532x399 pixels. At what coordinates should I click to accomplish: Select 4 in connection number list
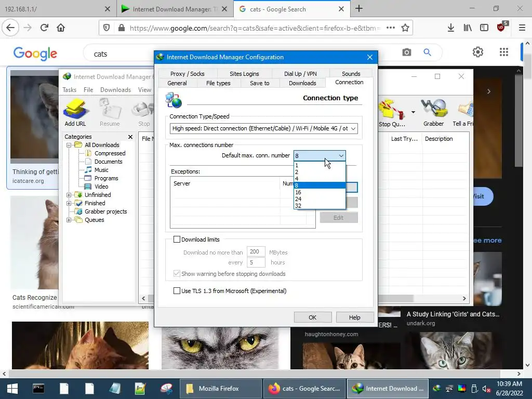(x=320, y=179)
